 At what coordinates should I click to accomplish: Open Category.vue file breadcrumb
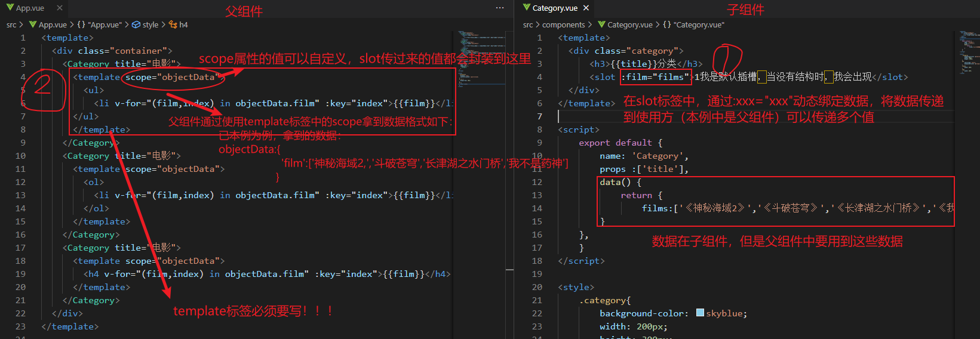[625, 24]
